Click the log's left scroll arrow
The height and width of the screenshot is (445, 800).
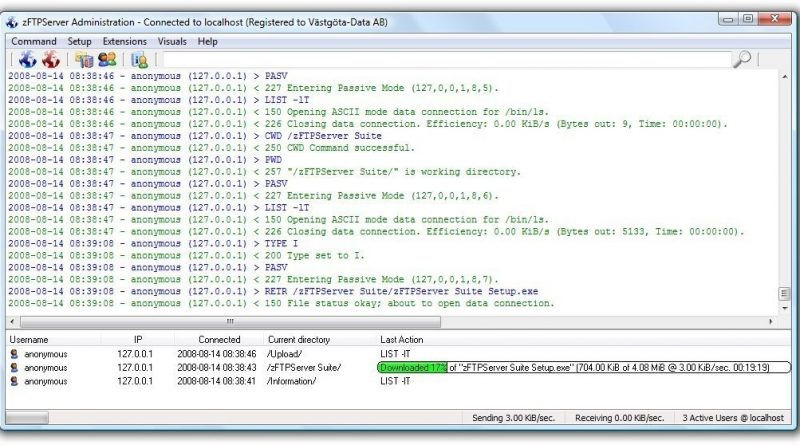pyautogui.click(x=12, y=322)
